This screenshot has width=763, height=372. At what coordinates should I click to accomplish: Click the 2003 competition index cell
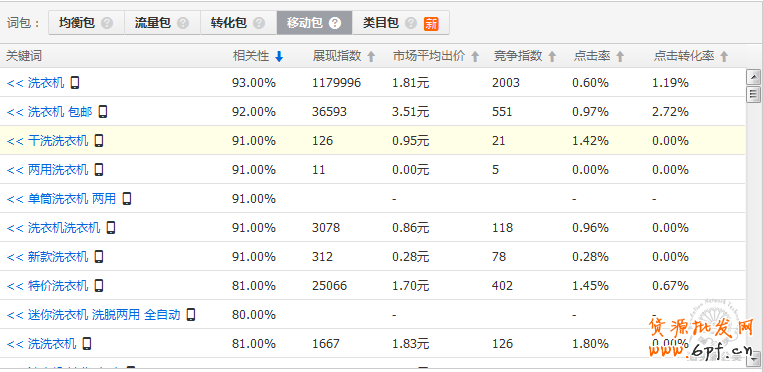pos(506,83)
